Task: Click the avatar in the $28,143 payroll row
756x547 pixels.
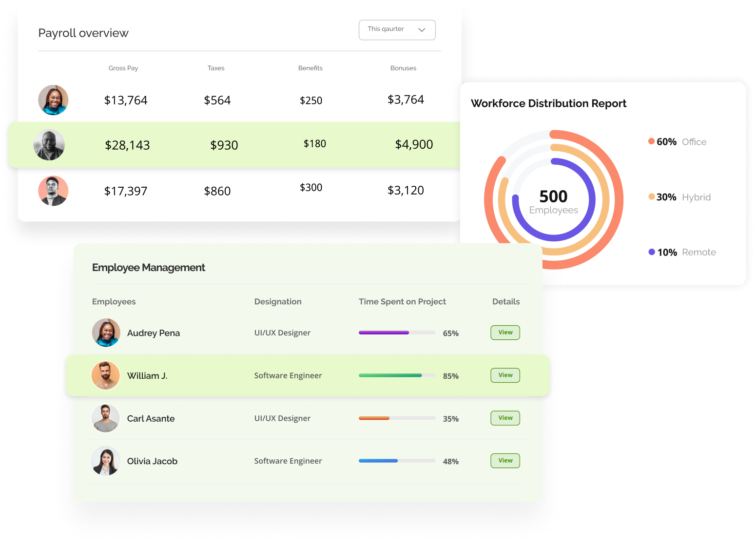Action: pyautogui.click(x=49, y=145)
